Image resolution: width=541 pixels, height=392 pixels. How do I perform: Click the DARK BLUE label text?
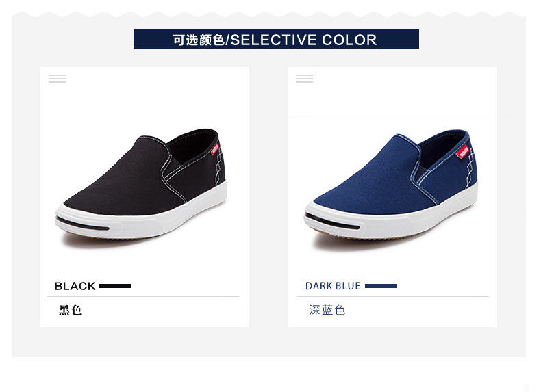click(x=333, y=286)
